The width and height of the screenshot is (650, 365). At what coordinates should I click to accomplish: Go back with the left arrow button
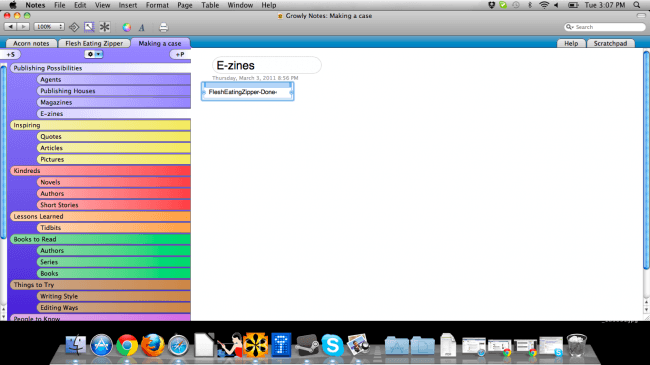[x=10, y=27]
